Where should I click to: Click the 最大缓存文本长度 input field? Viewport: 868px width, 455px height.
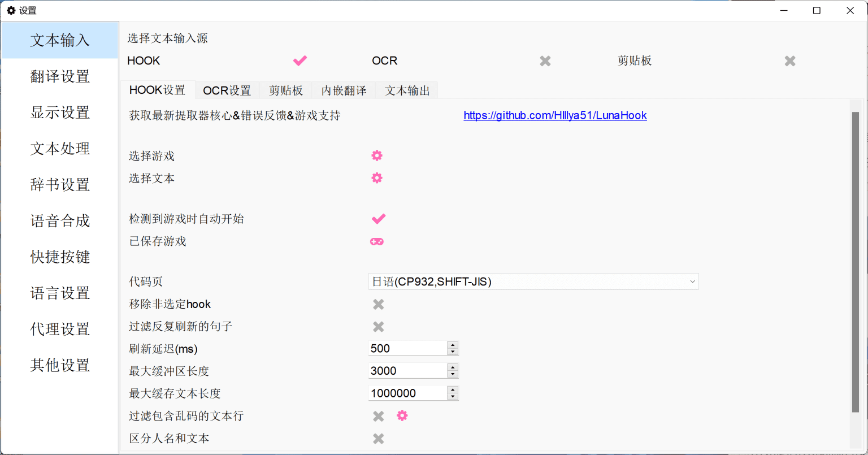(x=407, y=393)
